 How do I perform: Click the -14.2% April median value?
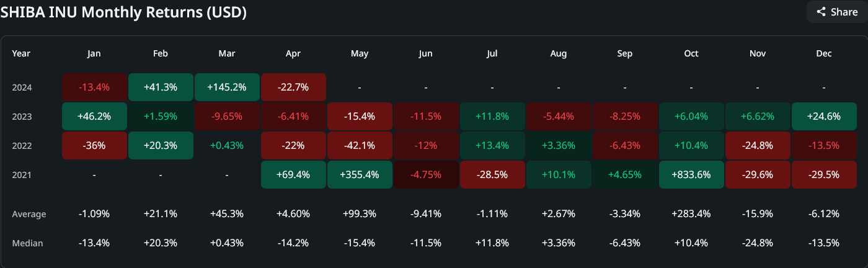(x=293, y=243)
